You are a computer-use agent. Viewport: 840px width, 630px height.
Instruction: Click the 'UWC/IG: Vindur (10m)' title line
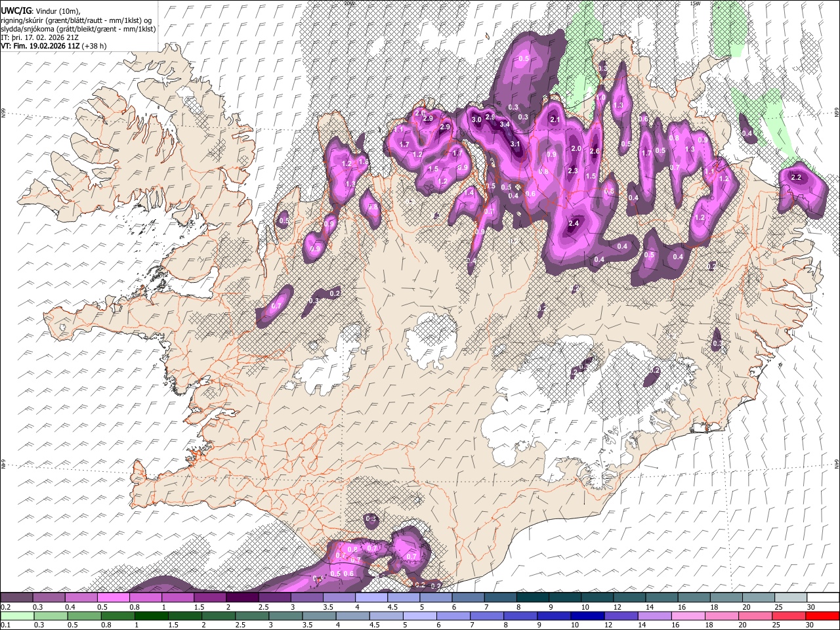[x=41, y=11]
